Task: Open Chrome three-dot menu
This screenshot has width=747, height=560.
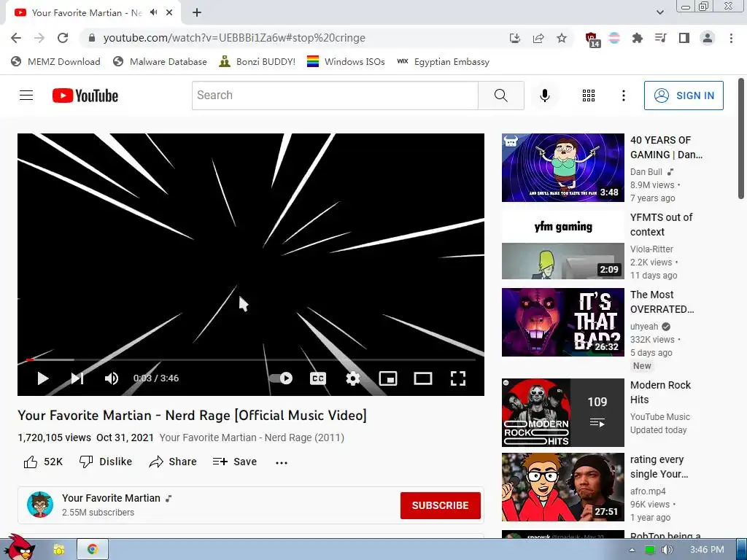Action: click(x=731, y=38)
